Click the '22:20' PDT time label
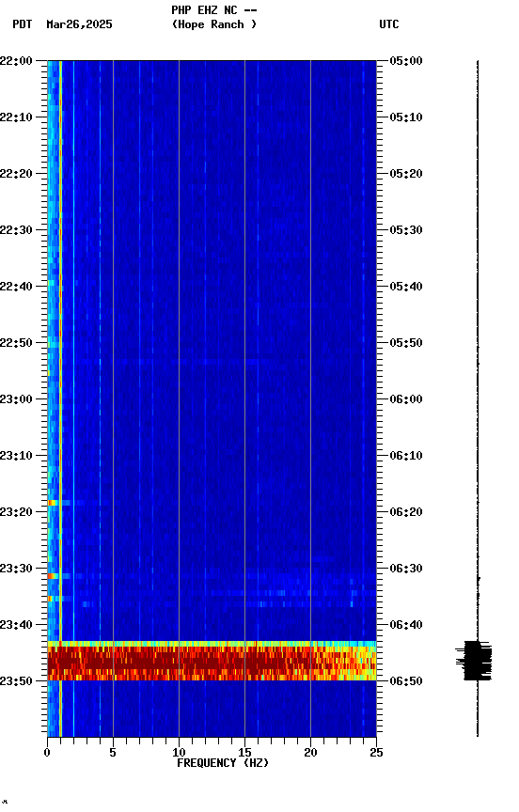This screenshot has height=812, width=519. (16, 174)
